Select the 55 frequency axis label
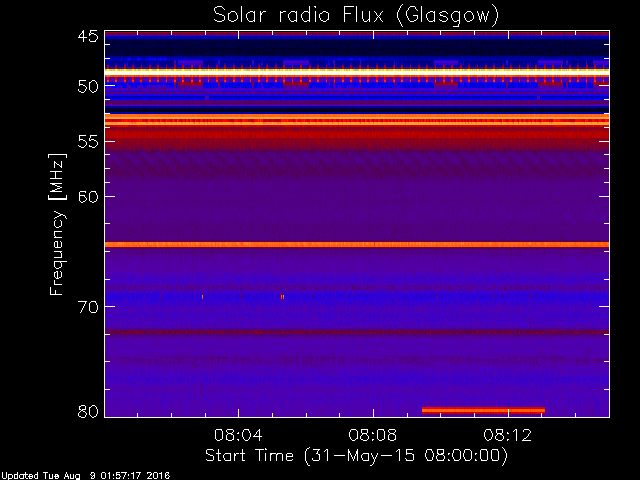640x480 pixels. pyautogui.click(x=88, y=142)
